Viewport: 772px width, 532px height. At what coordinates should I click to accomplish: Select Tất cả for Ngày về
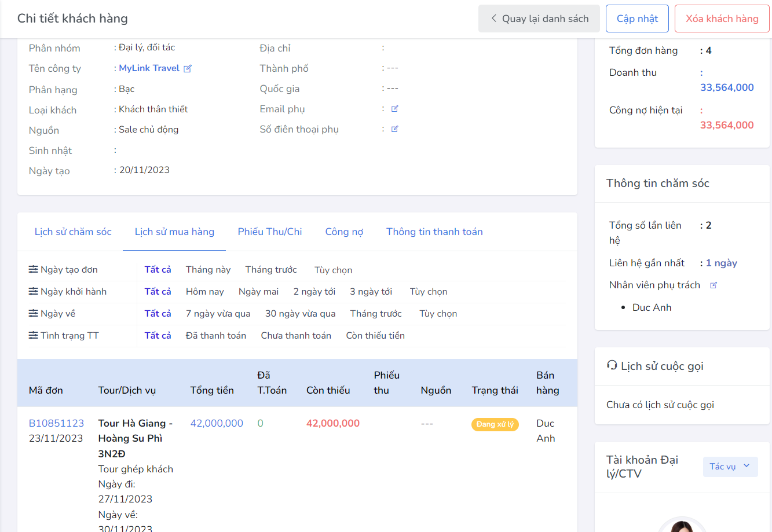coord(158,314)
